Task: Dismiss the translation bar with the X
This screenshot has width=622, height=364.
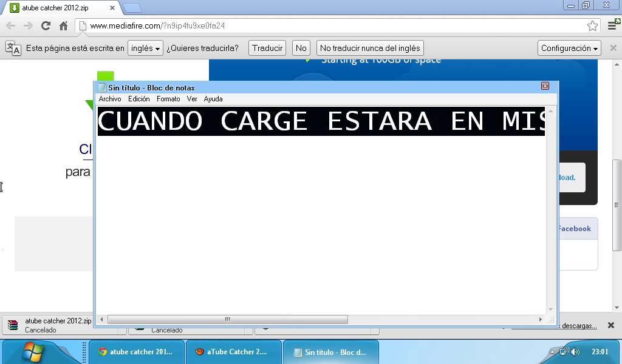Action: pos(613,48)
